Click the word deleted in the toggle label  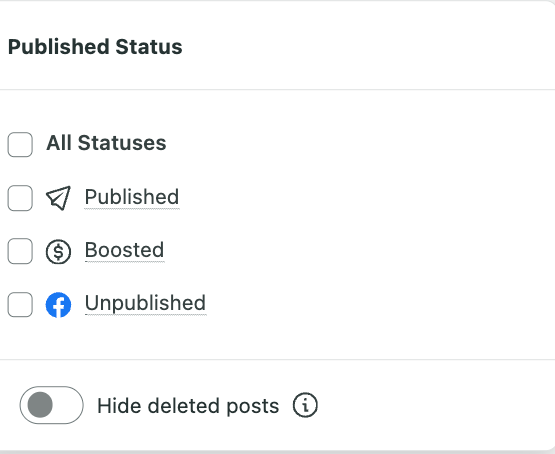point(184,406)
